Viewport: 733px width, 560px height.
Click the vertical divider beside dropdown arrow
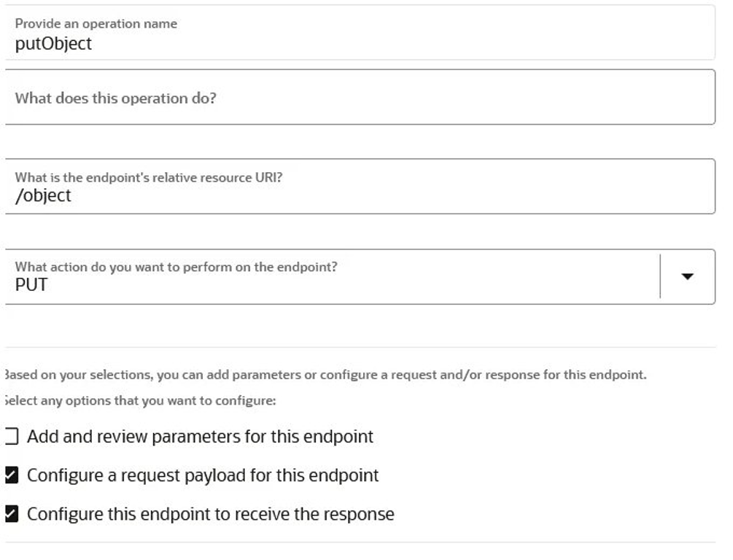660,276
